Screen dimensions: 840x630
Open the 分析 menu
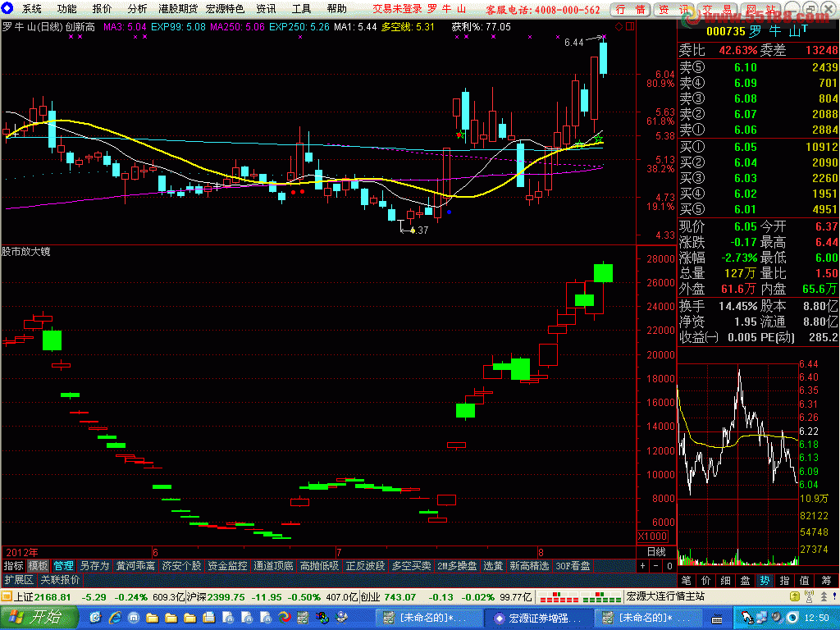click(137, 8)
